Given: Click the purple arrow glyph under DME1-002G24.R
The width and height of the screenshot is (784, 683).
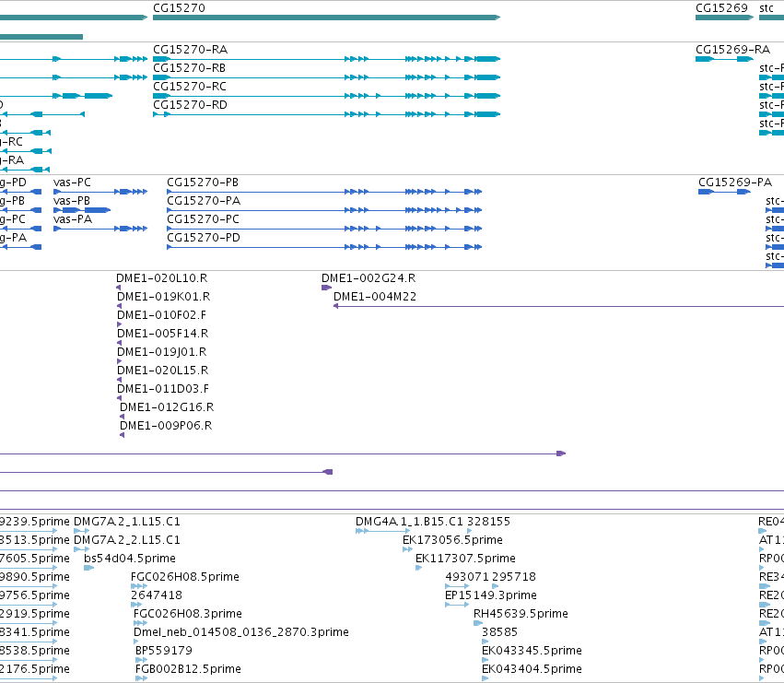Looking at the screenshot, I should tap(326, 288).
